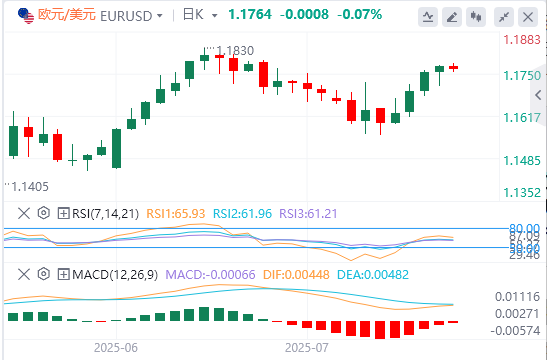This screenshot has width=547, height=360.
Task: Expand the RSI plus box
Action: (63, 213)
